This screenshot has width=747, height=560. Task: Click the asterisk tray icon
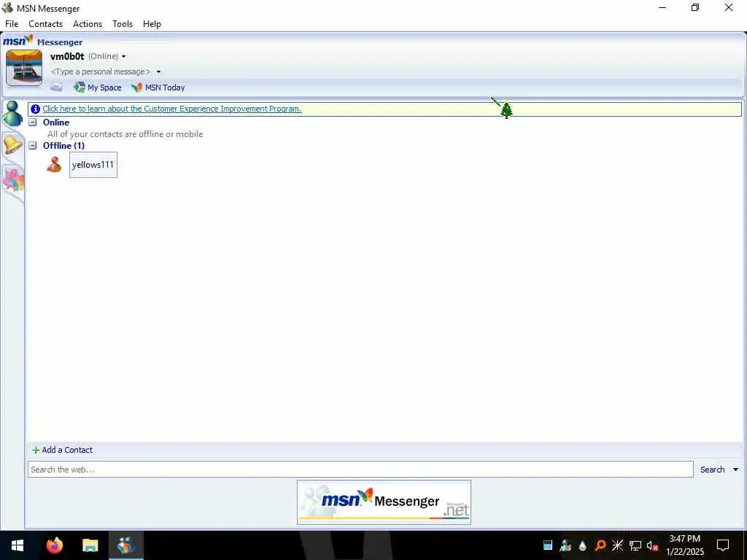click(617, 545)
